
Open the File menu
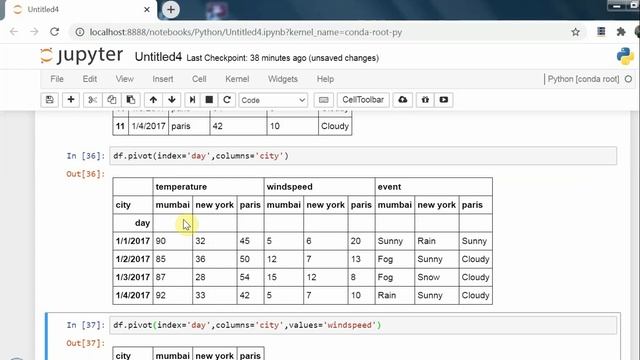tap(57, 79)
